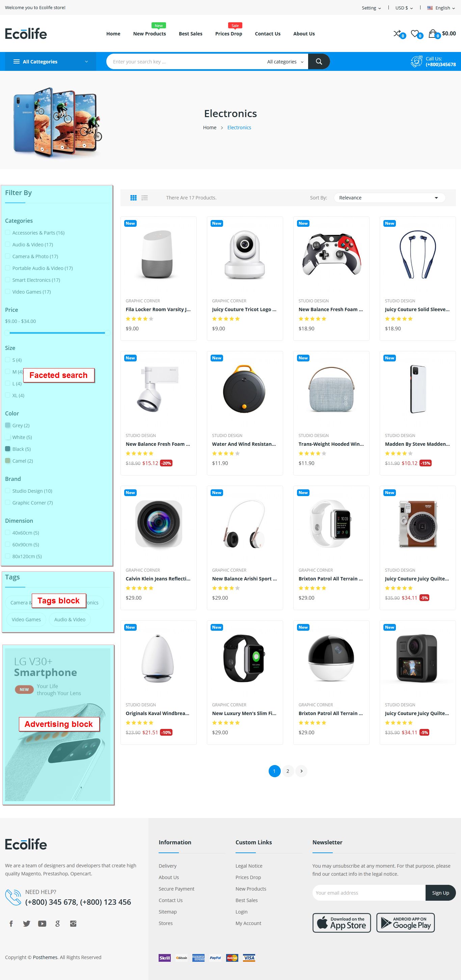Expand the All Categories menu
This screenshot has width=461, height=980.
pyautogui.click(x=51, y=62)
